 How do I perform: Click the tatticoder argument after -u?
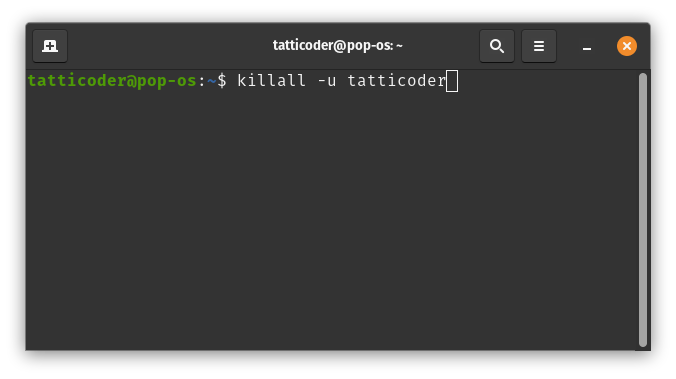[x=397, y=81]
